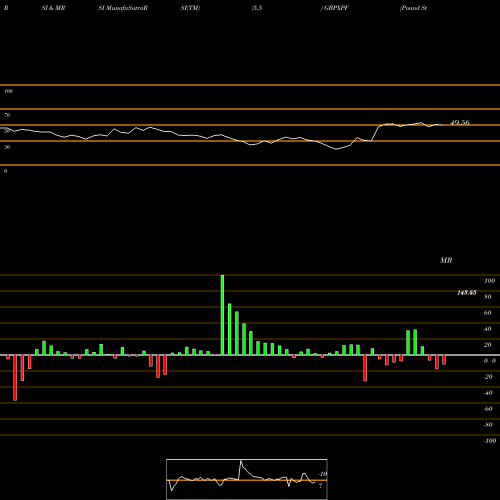
Task: Click the '(5,5' parameter text
Action: (257, 8)
